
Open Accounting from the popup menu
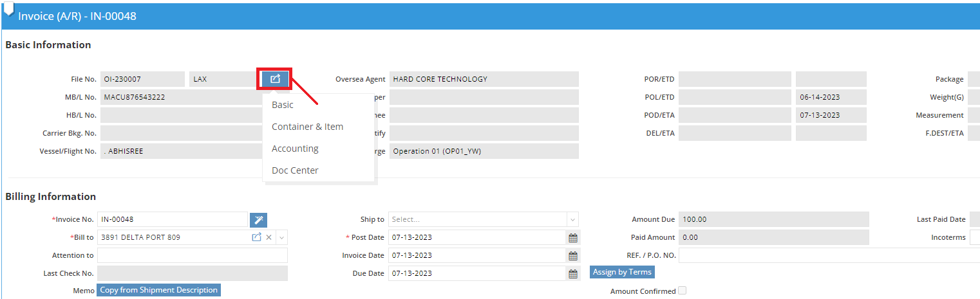pos(295,149)
